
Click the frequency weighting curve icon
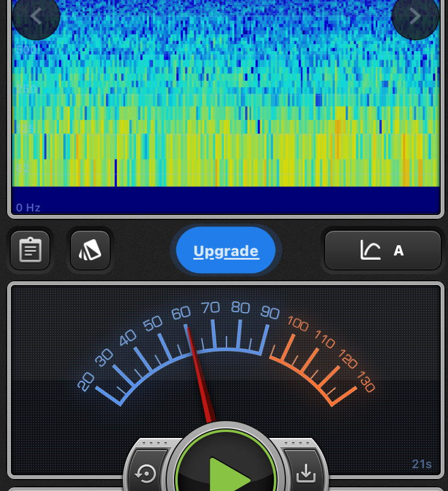pyautogui.click(x=370, y=250)
